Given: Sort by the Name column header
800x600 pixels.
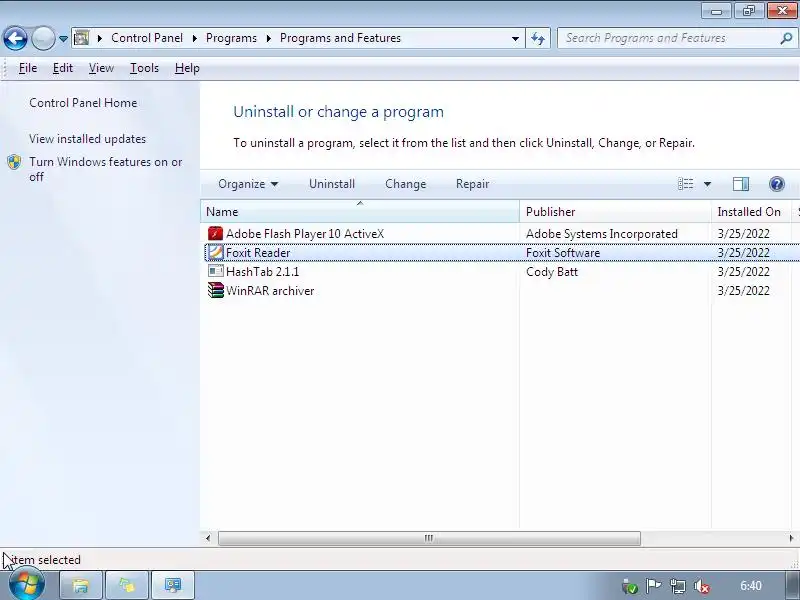Looking at the screenshot, I should coord(360,212).
